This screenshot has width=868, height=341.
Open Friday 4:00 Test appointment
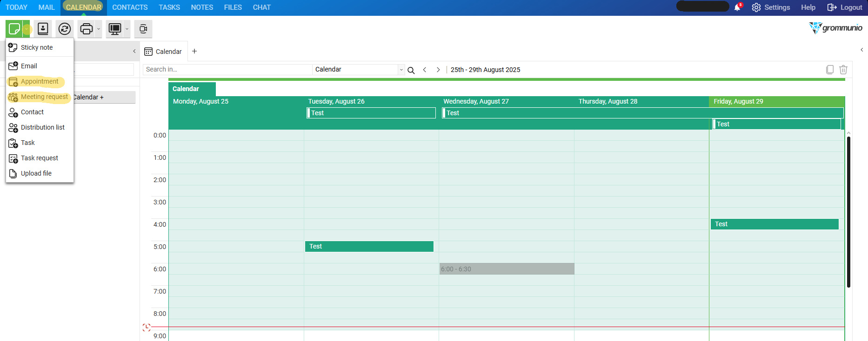pos(775,224)
